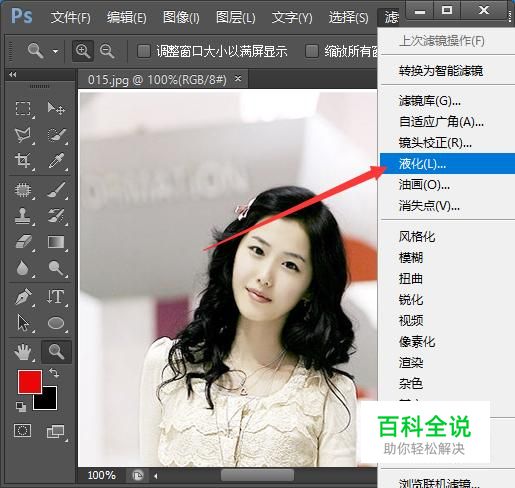
Task: Select the Gradient tool
Action: 56,242
